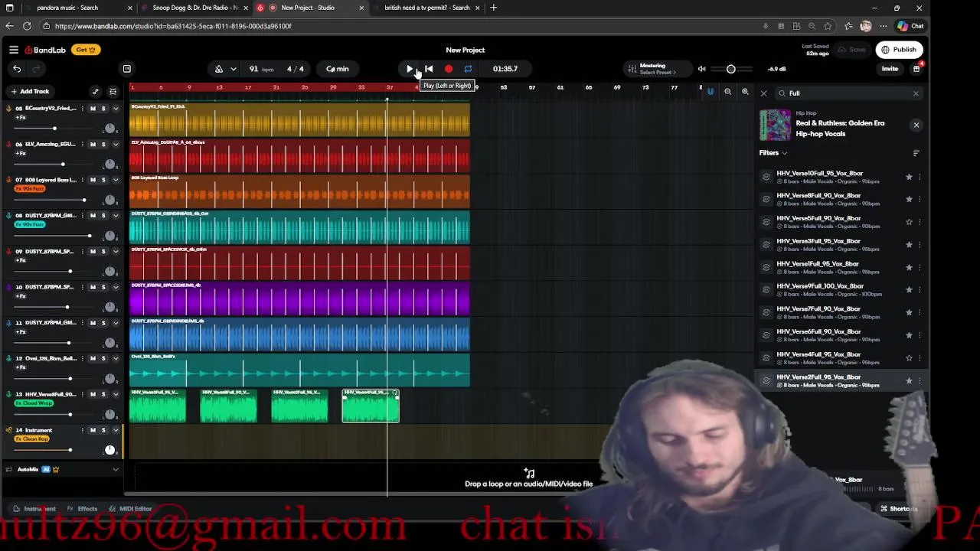Solo track 06 ELV_Amazing_EGUI
This screenshot has height=551, width=980.
103,145
